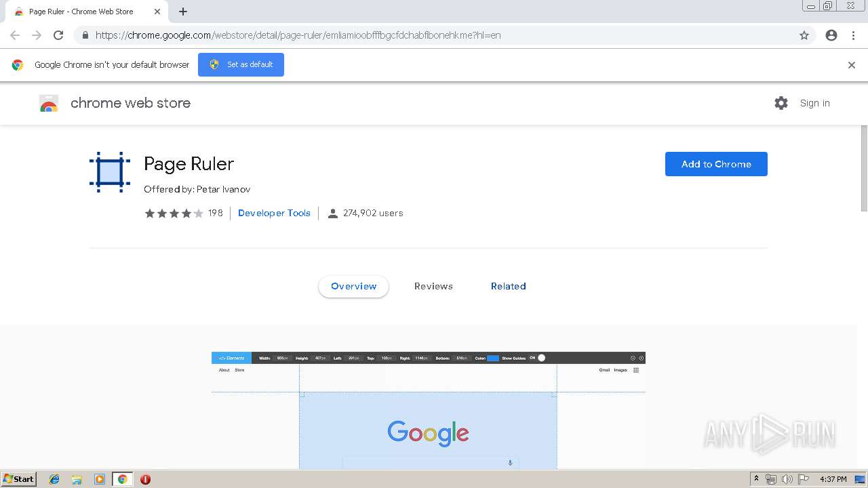
Task: Show hidden system tray icons
Action: [756, 479]
